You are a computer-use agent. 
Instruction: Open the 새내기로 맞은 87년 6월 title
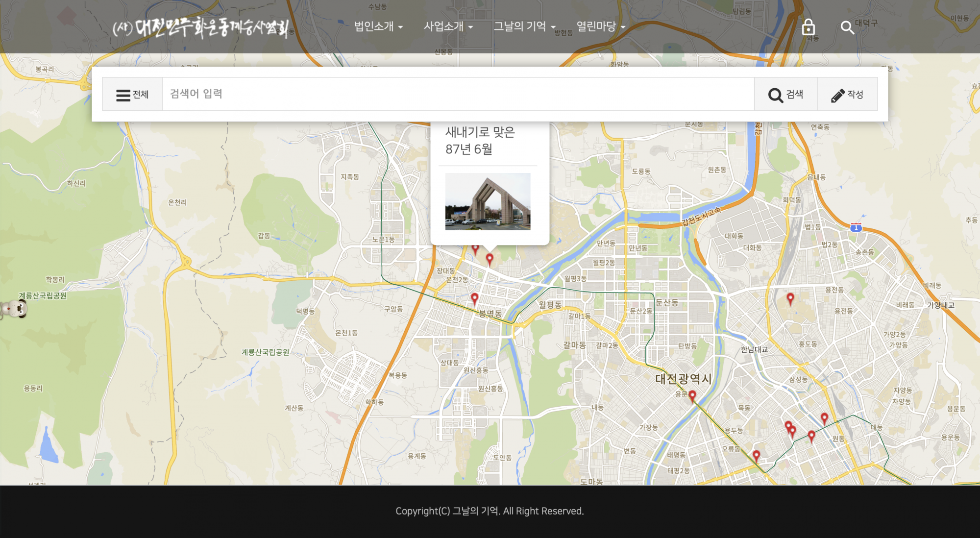pos(480,141)
